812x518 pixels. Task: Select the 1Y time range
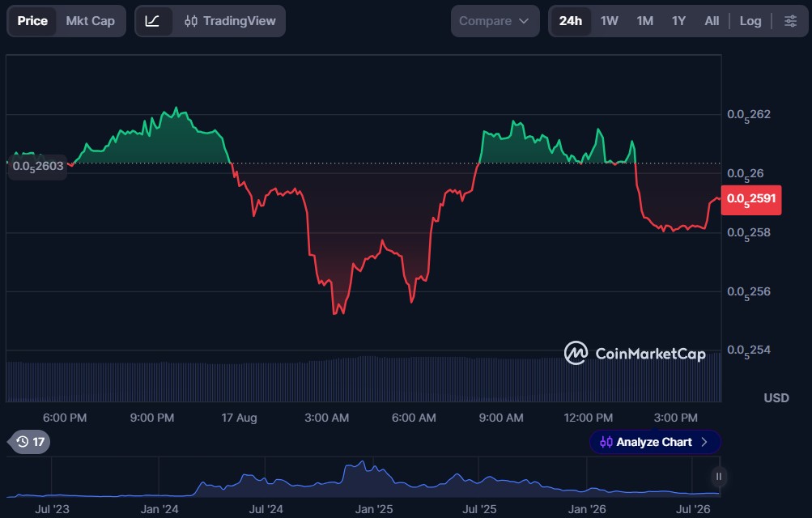678,21
